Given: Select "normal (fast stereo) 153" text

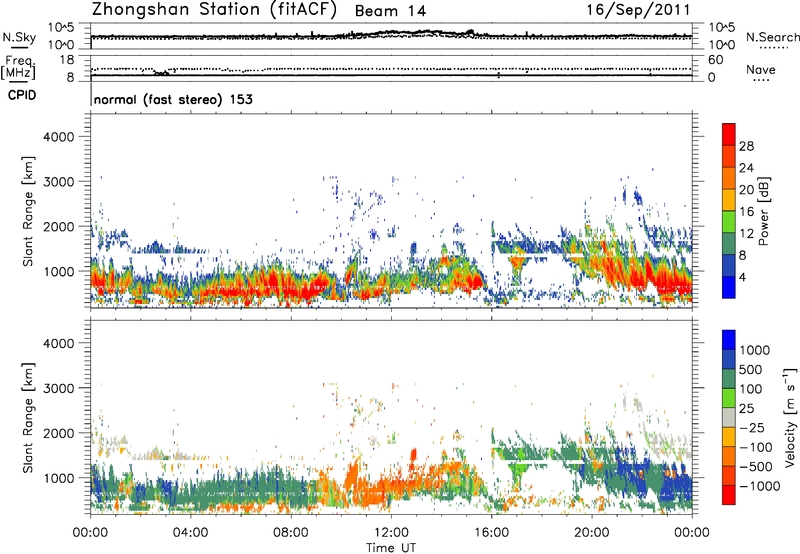Looking at the screenshot, I should coord(173,99).
